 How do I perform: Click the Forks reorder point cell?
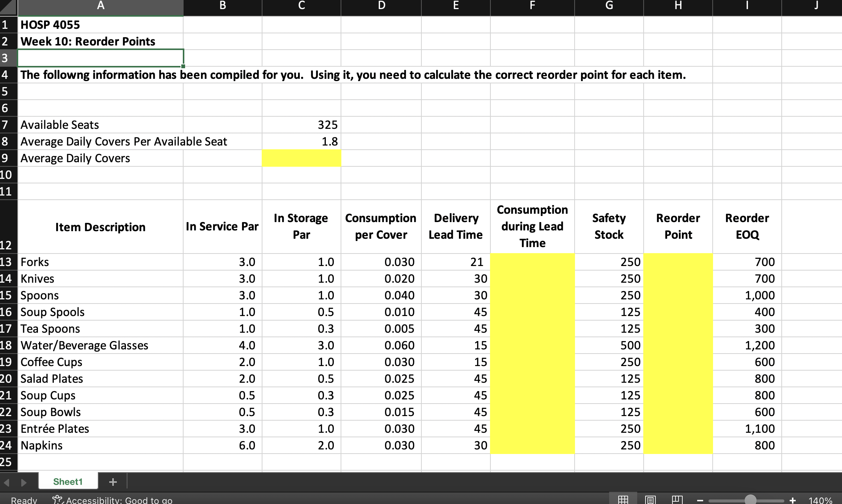pos(678,262)
